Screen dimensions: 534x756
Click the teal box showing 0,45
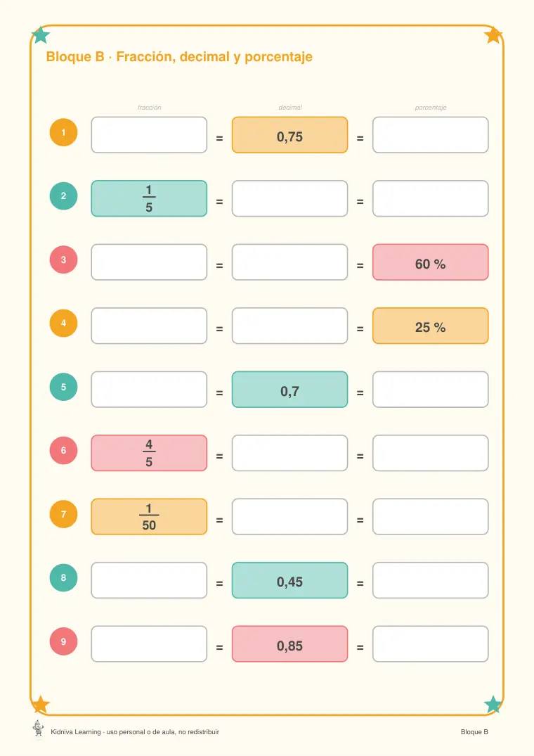tap(290, 580)
